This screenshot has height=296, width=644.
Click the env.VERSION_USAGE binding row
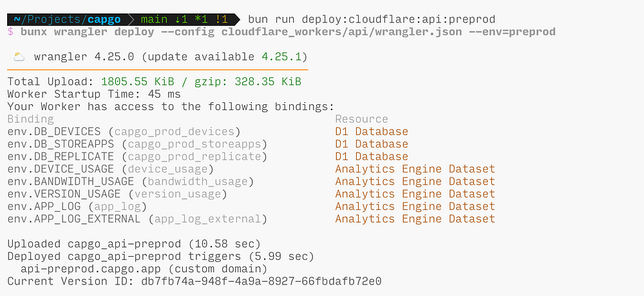pyautogui.click(x=117, y=194)
